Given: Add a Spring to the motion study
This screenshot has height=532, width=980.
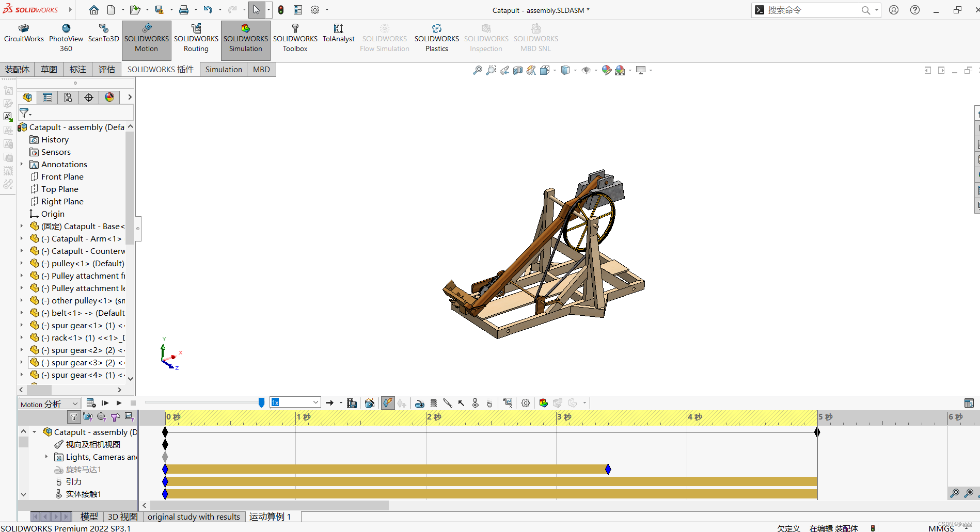Looking at the screenshot, I should click(x=434, y=403).
